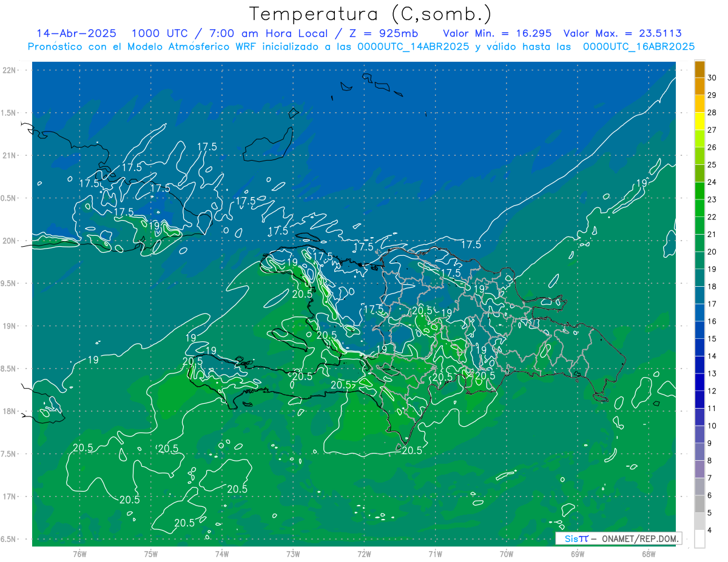
Task: Click the gray legend swatch between 5 and 6
Action: [x=699, y=504]
